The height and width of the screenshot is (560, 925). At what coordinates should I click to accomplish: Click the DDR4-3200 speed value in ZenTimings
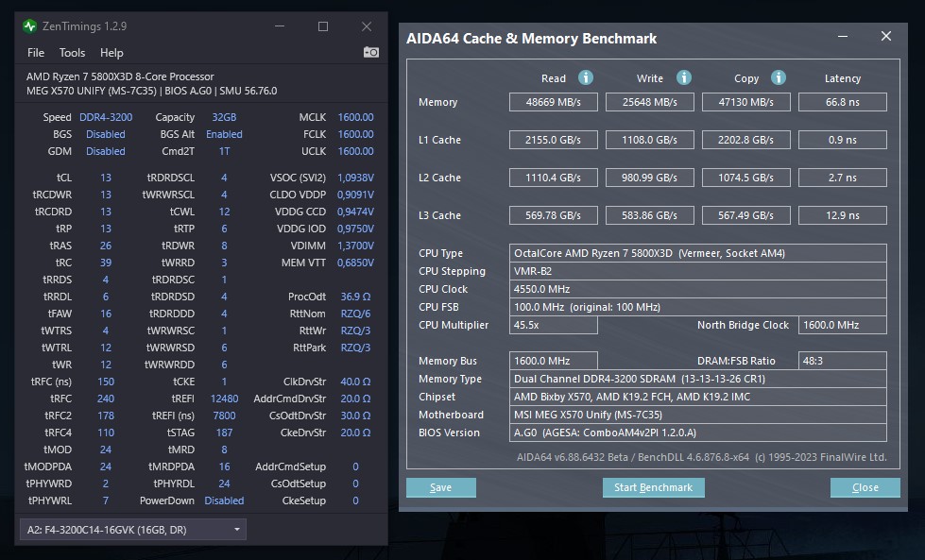point(106,117)
